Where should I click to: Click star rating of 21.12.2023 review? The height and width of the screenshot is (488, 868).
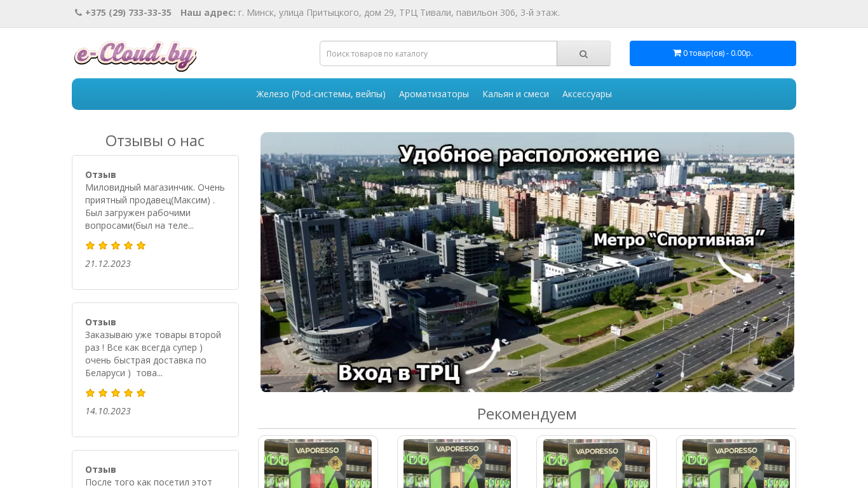click(x=116, y=246)
